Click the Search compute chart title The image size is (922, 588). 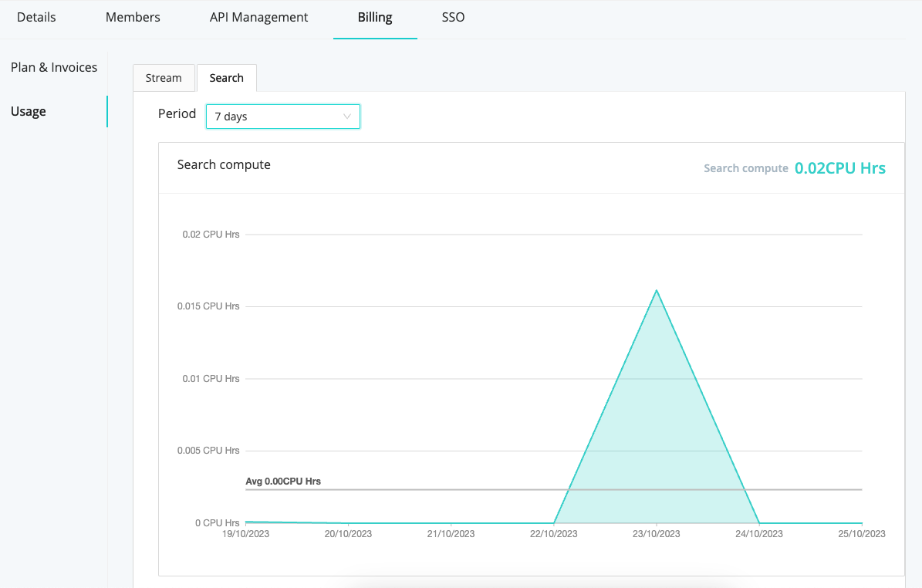tap(224, 164)
